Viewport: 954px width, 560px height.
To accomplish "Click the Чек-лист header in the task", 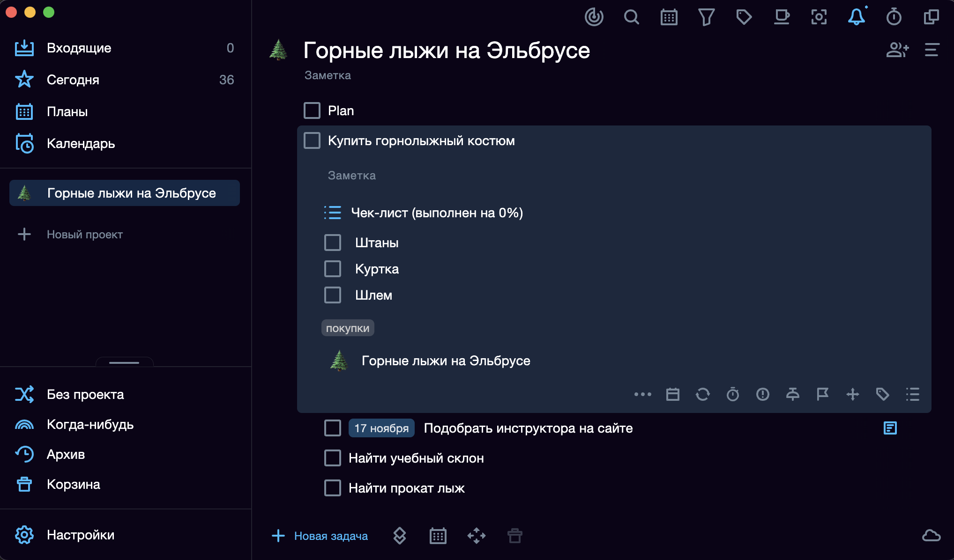I will pos(424,213).
